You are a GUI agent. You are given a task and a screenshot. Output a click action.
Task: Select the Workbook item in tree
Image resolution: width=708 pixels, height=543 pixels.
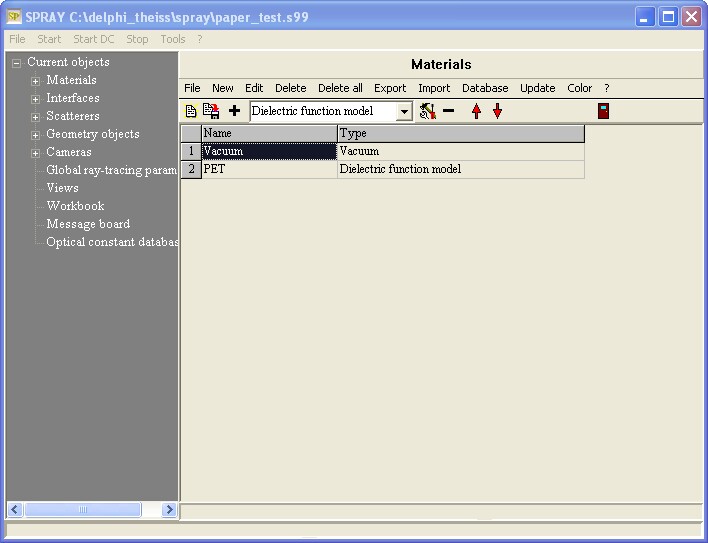pos(75,206)
